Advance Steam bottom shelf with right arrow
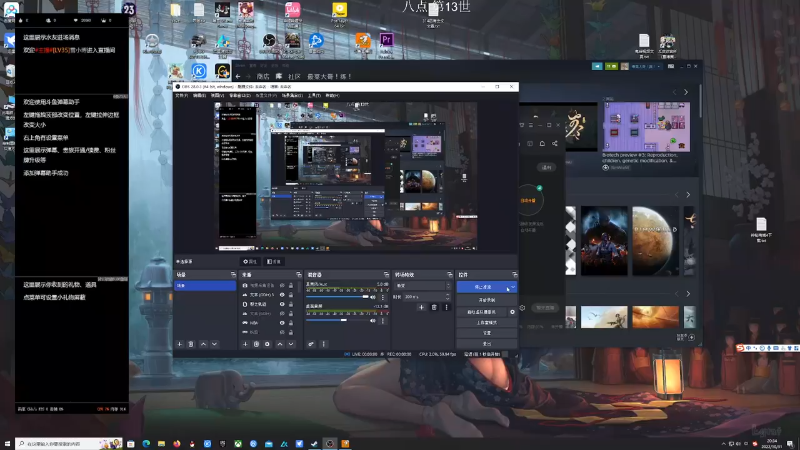800x450 pixels. (688, 294)
